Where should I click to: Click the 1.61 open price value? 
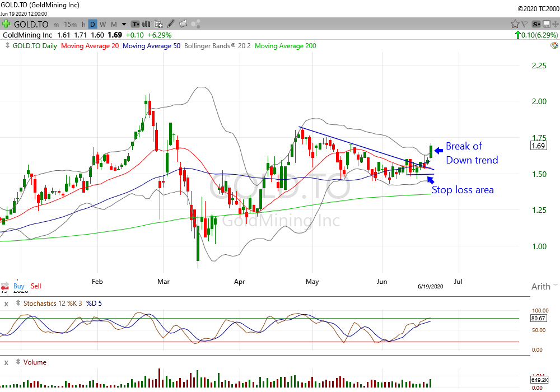click(x=64, y=35)
